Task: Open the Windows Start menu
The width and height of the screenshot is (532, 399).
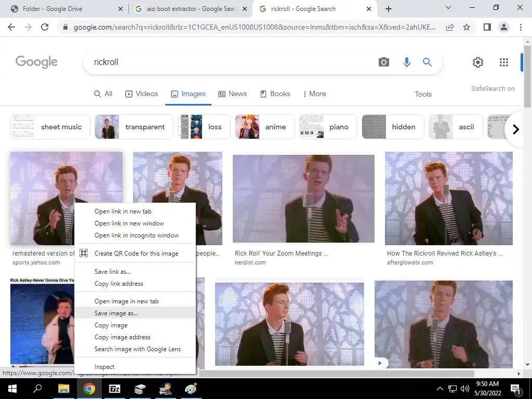Action: click(x=12, y=389)
